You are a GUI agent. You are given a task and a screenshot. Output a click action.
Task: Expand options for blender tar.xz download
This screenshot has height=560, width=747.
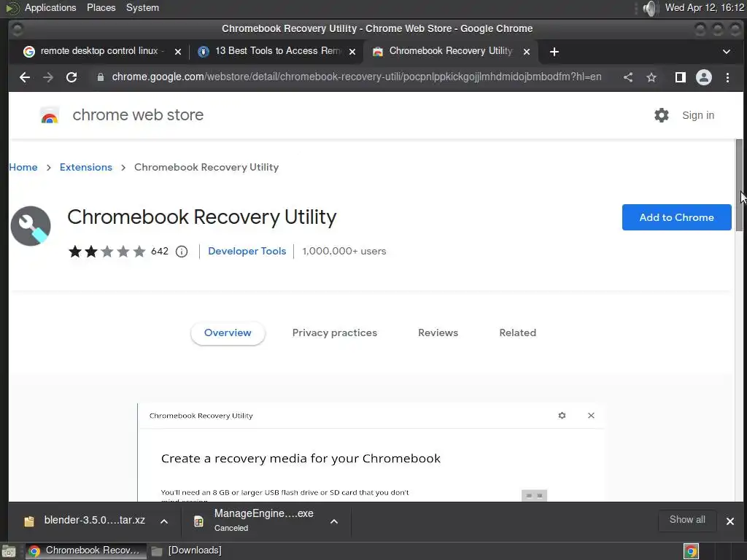coord(164,521)
